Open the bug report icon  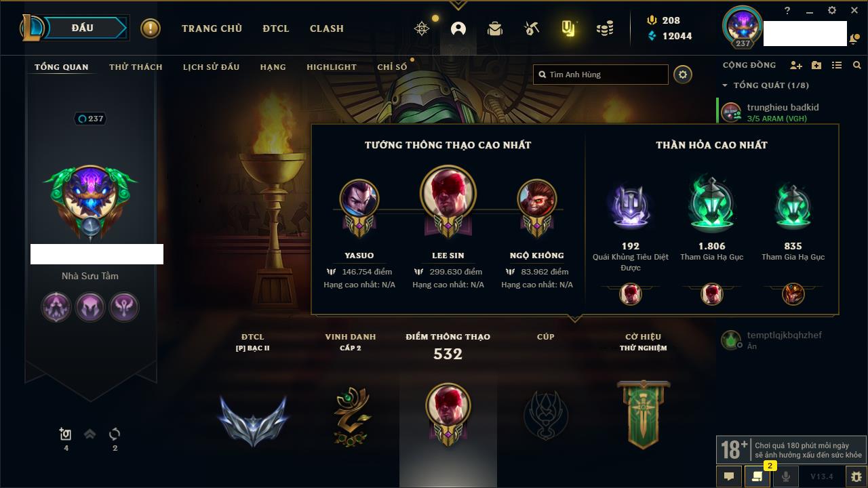tap(856, 476)
